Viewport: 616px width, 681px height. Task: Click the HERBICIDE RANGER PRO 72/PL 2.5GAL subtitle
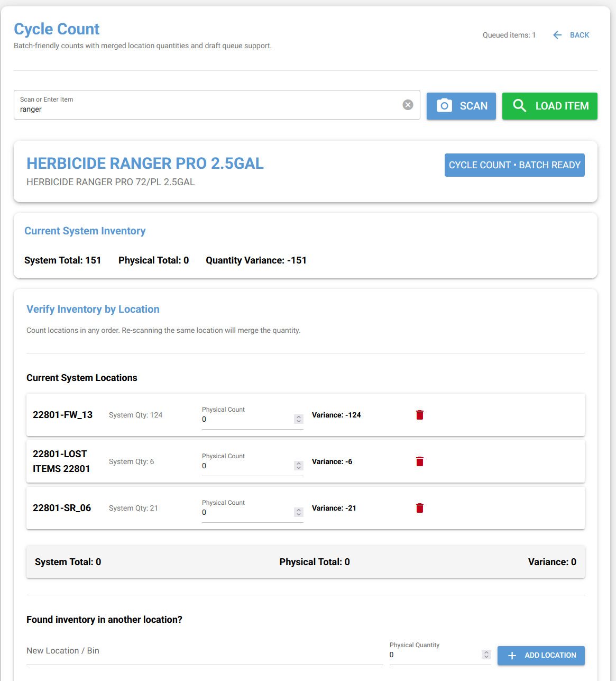(x=111, y=182)
